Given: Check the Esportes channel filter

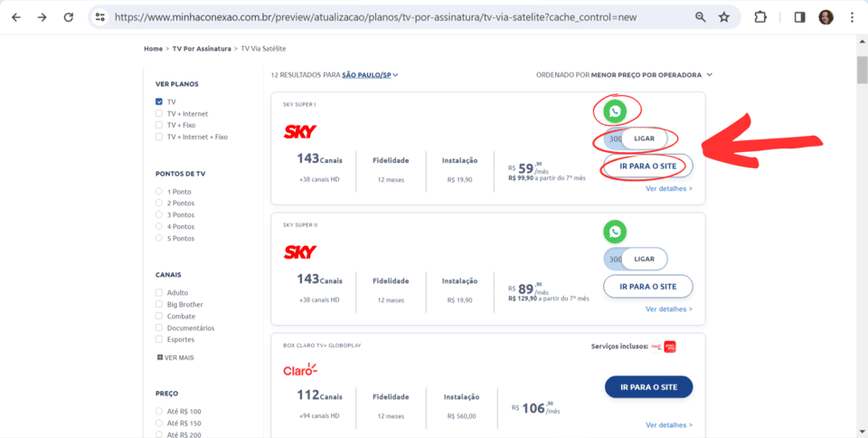Looking at the screenshot, I should click(159, 339).
